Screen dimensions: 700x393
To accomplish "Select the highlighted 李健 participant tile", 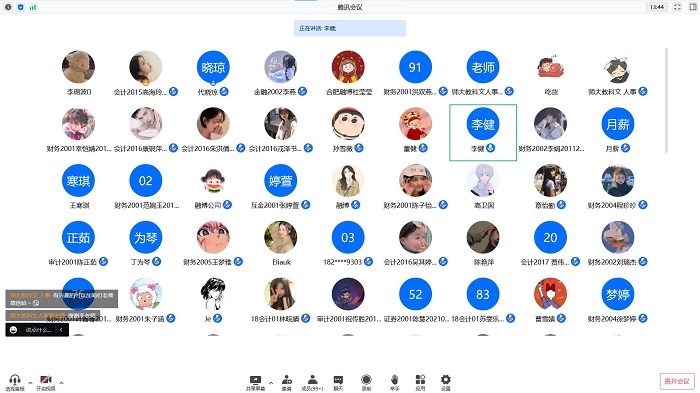I will [x=483, y=132].
